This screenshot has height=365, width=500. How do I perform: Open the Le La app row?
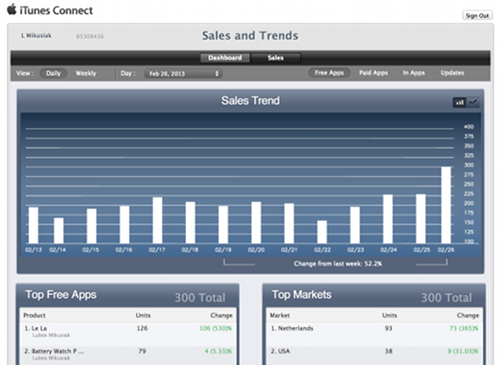pyautogui.click(x=128, y=332)
